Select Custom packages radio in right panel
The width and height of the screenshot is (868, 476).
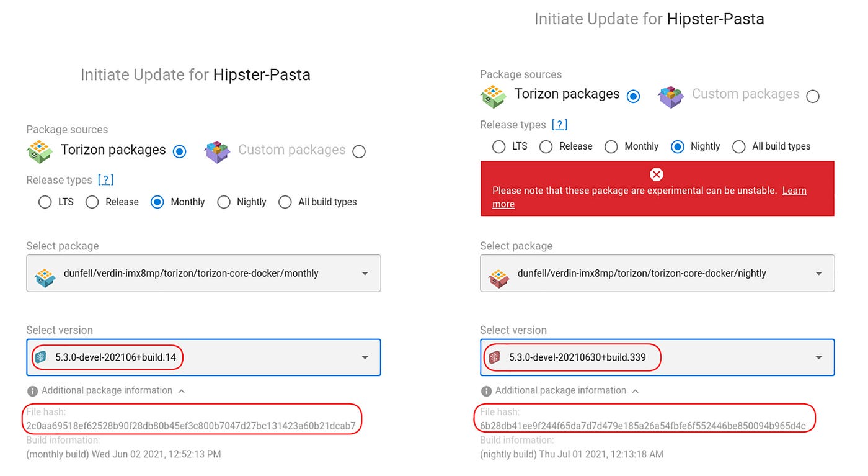813,96
